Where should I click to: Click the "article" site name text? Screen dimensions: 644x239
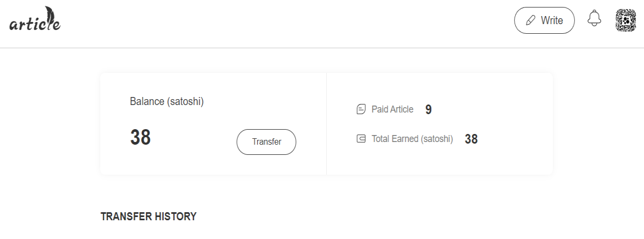[x=35, y=24]
